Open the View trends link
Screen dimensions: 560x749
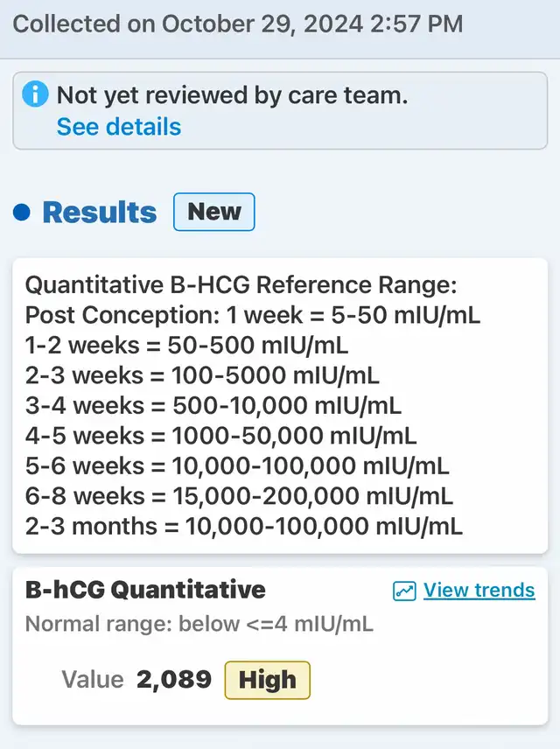click(479, 591)
